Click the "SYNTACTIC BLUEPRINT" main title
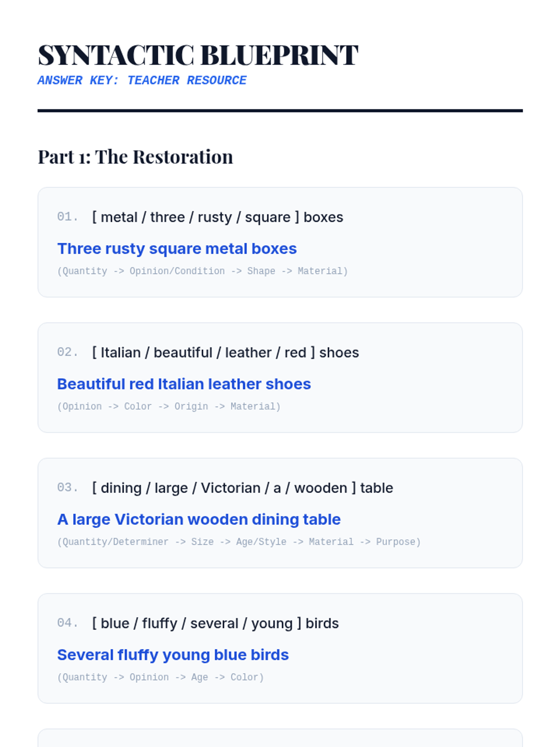Viewport: 560px width, 747px height. coord(198,55)
